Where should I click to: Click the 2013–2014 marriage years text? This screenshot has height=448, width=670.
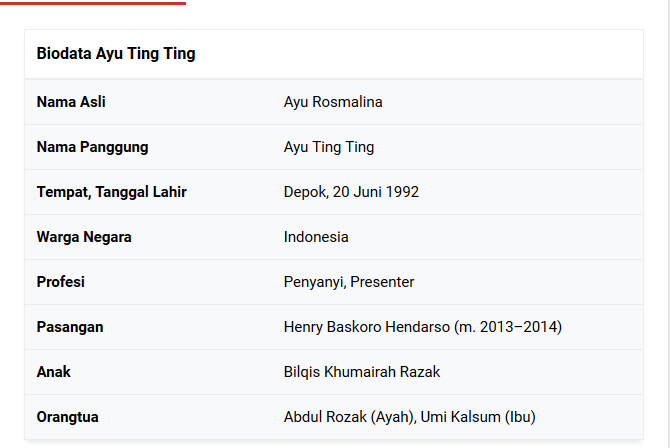[x=518, y=327]
